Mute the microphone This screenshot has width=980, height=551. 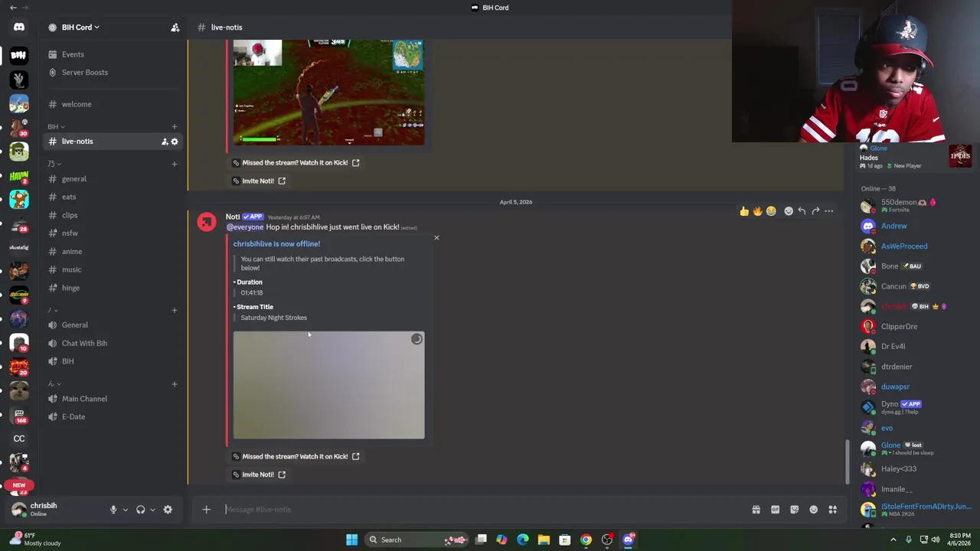113,510
